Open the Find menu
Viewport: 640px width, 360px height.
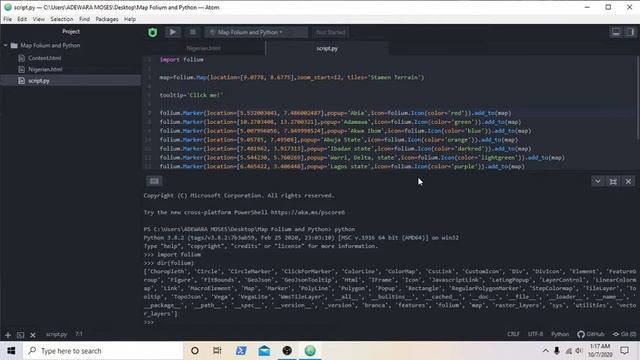[x=84, y=19]
